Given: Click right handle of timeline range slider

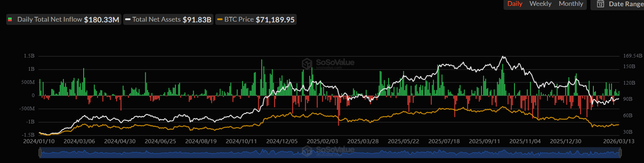Looking at the screenshot, I should tap(620, 153).
